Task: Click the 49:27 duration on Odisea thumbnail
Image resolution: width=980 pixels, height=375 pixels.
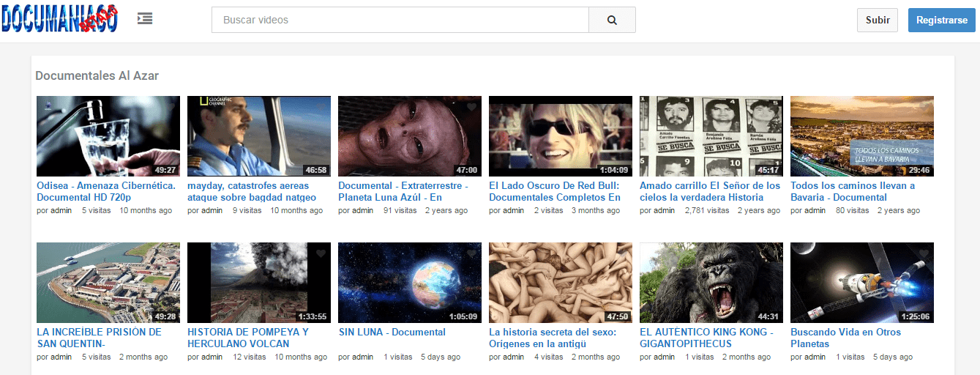Action: (165, 170)
